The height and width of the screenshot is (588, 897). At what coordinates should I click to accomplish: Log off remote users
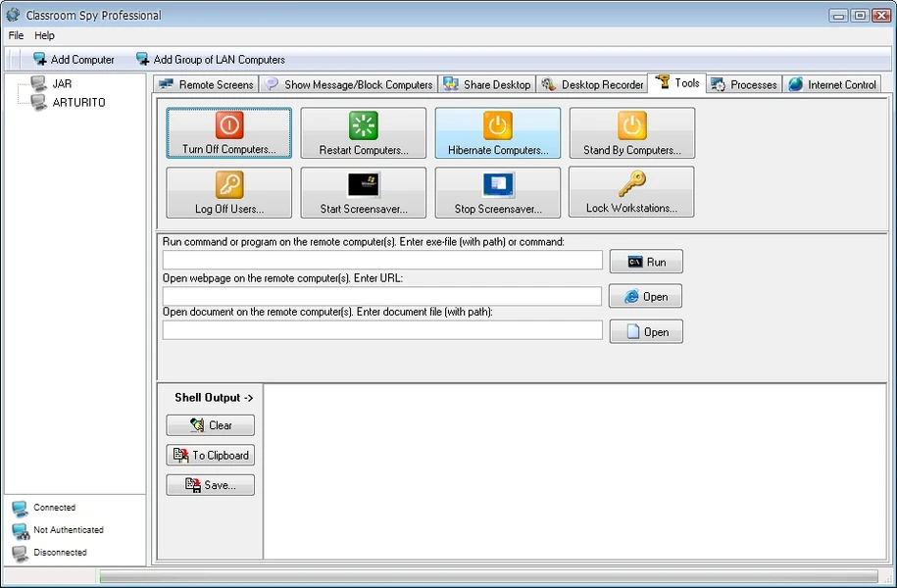228,192
